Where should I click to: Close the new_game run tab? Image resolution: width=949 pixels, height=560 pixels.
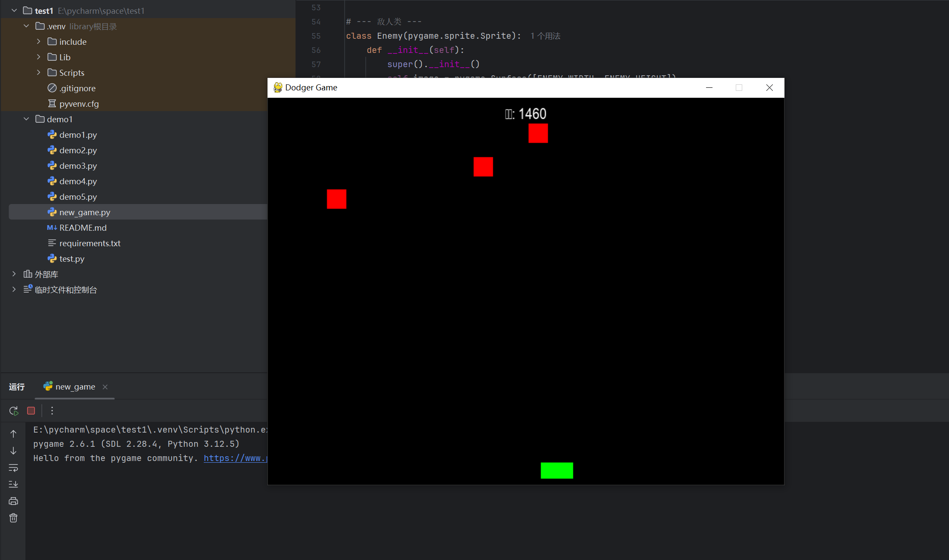click(x=105, y=387)
